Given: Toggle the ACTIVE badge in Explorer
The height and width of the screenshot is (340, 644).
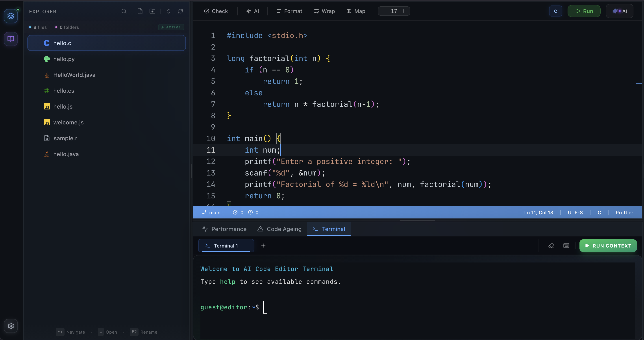Looking at the screenshot, I should pyautogui.click(x=171, y=27).
